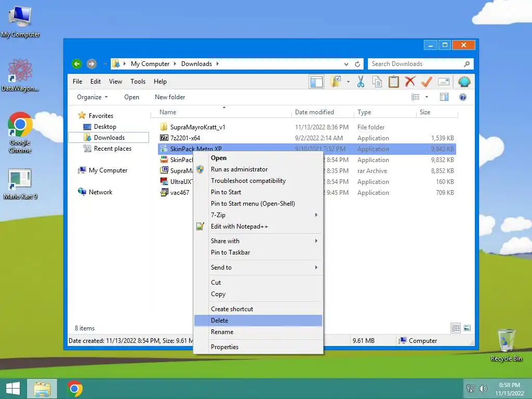Click the envelope E-mail toolbar icon
Image resolution: width=532 pixels, height=399 pixels.
444,82
